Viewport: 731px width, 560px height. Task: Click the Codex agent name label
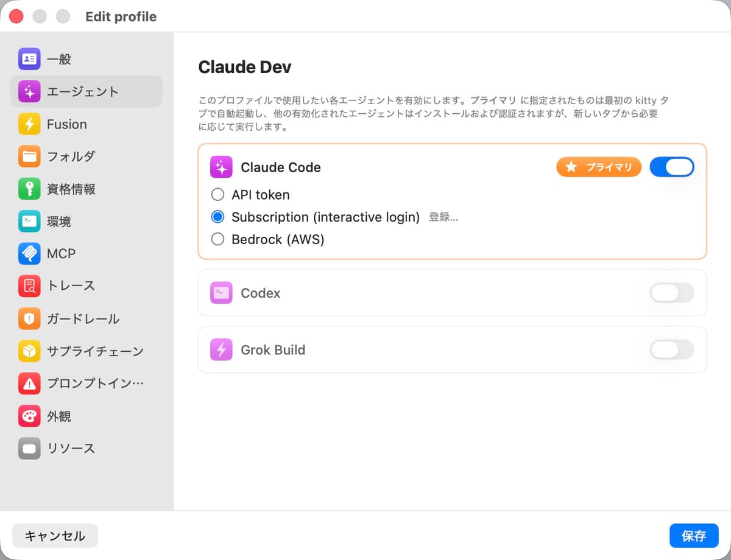click(261, 293)
